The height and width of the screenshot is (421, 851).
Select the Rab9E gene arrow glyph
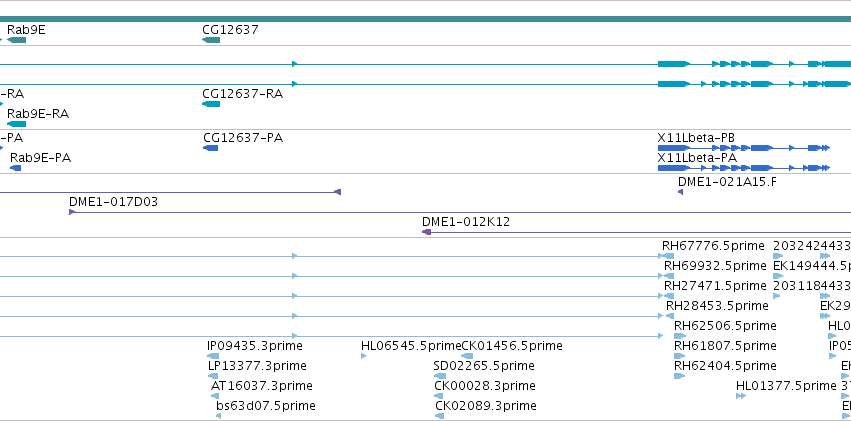pos(16,40)
